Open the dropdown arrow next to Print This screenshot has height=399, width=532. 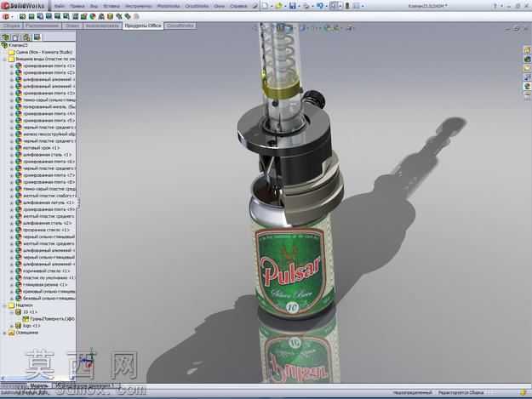[x=312, y=6]
